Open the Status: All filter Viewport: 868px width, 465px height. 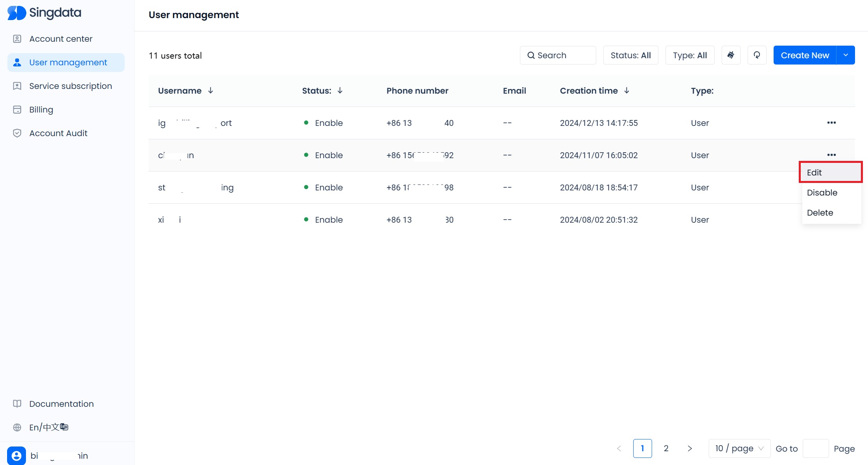(x=630, y=55)
